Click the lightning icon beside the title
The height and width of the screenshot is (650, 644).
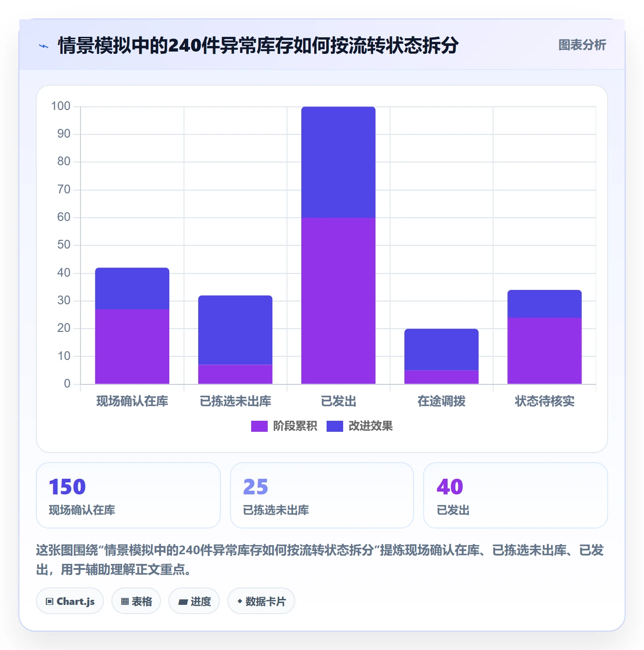[44, 46]
